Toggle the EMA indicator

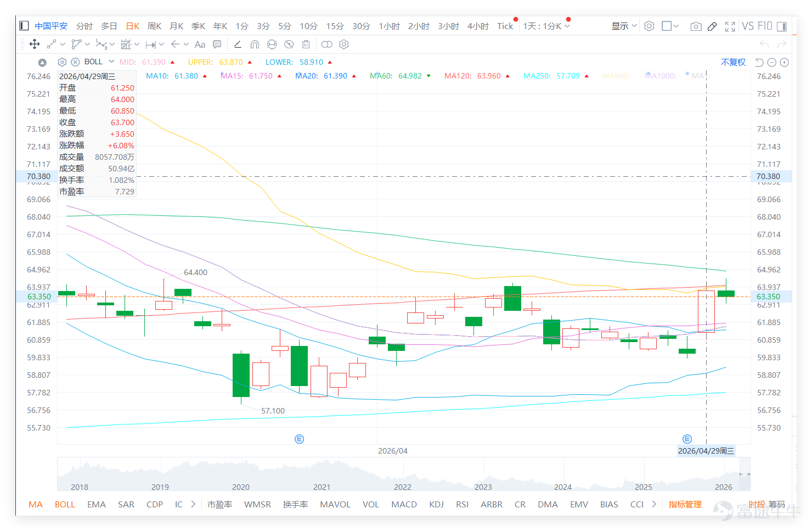point(97,504)
